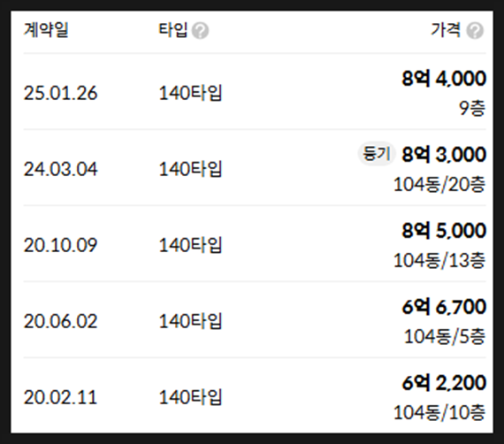Click the 8억 3,000 price
Screen dimensions: 504x444
pos(444,154)
